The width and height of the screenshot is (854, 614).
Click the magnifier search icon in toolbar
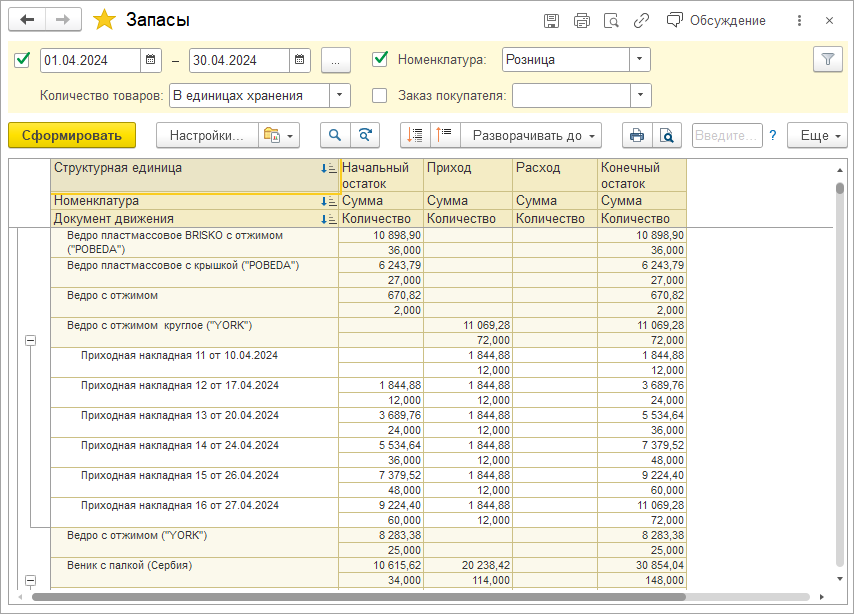(x=336, y=135)
